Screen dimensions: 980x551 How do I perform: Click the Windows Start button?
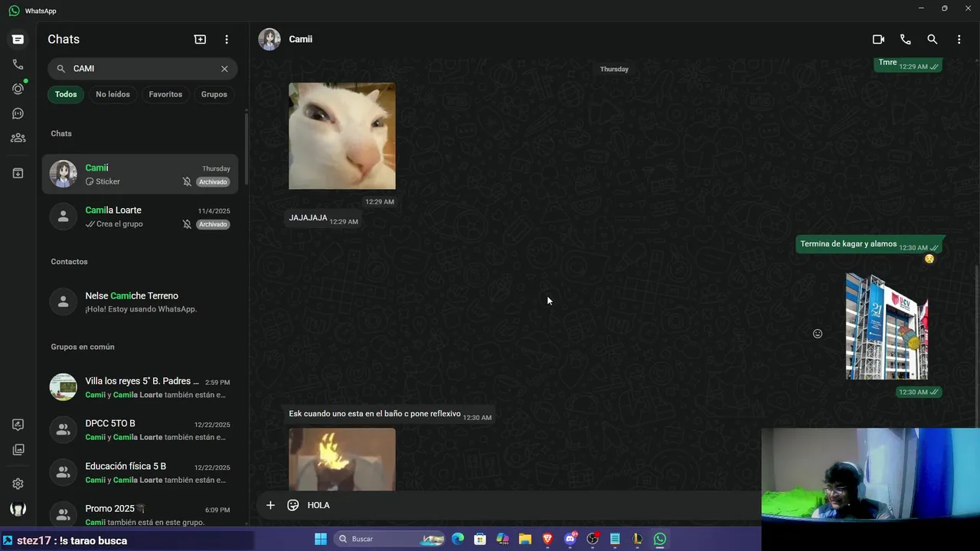pos(321,539)
